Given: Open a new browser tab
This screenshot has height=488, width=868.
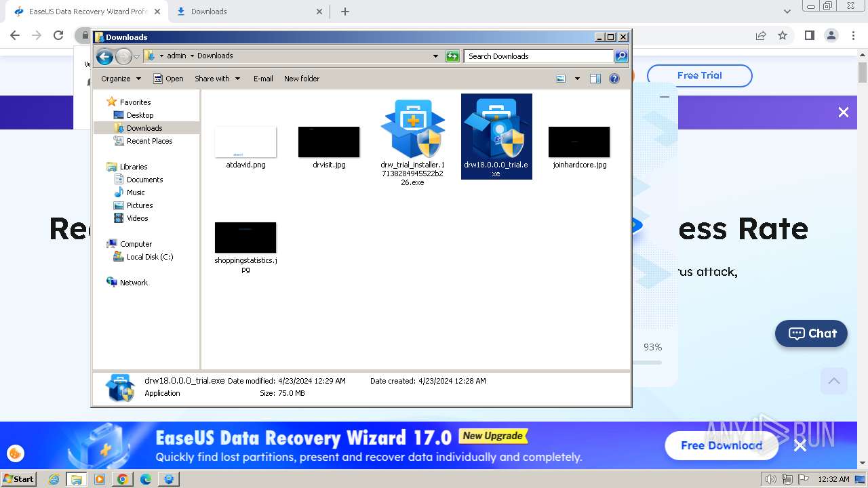Looking at the screenshot, I should coord(345,12).
